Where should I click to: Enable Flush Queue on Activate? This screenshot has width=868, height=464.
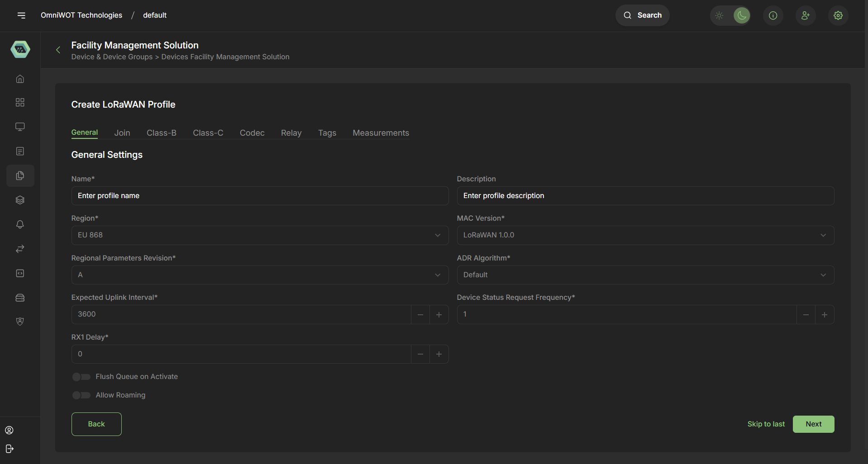pyautogui.click(x=81, y=376)
